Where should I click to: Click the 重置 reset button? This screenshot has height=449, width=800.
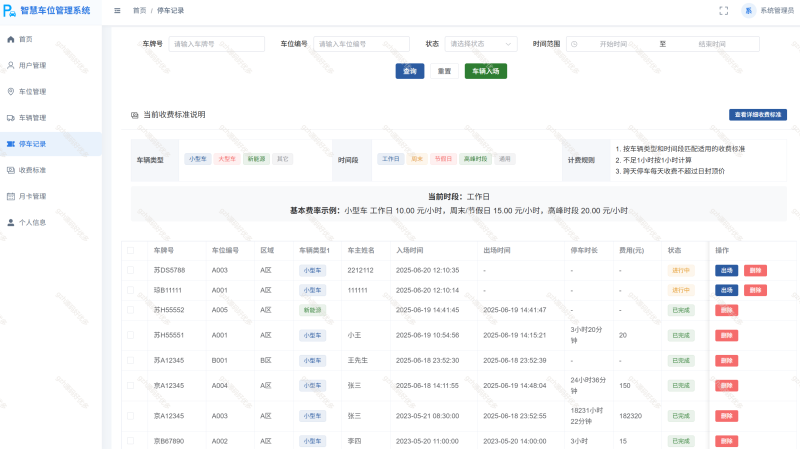click(x=444, y=71)
